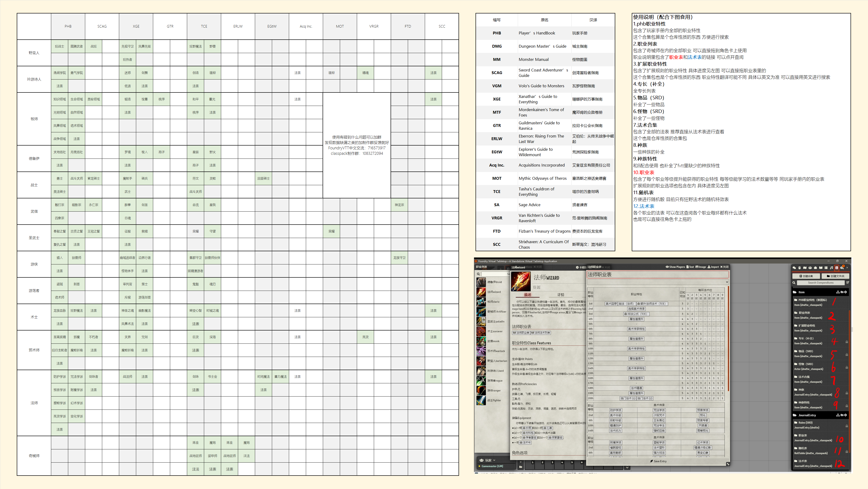The width and height of the screenshot is (868, 489).
Task: Click the 狂战士 cell in the class table
Action: point(59,46)
